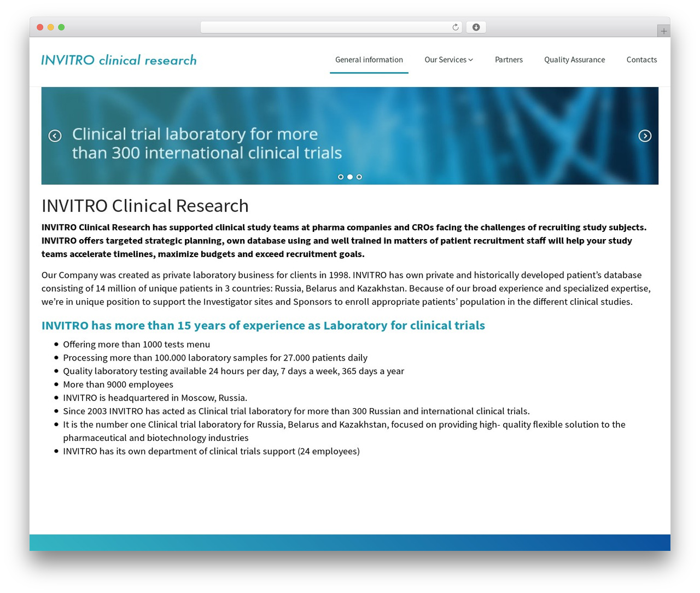Close the browser window with red button
This screenshot has width=700, height=593.
(x=40, y=27)
